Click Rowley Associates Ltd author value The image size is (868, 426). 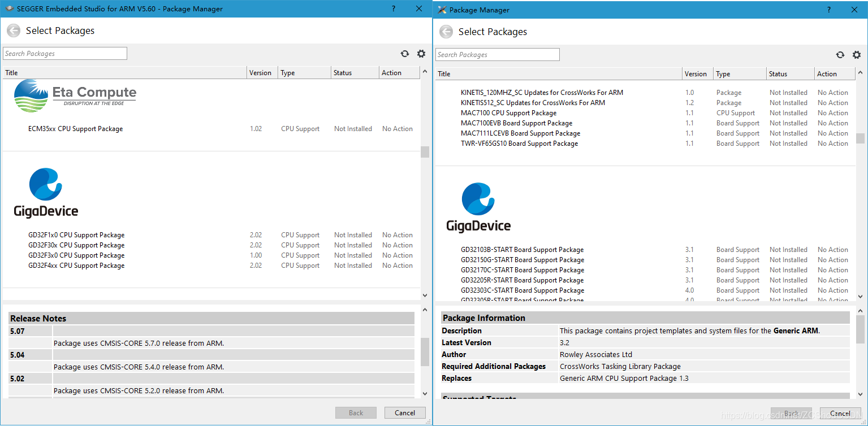[596, 354]
